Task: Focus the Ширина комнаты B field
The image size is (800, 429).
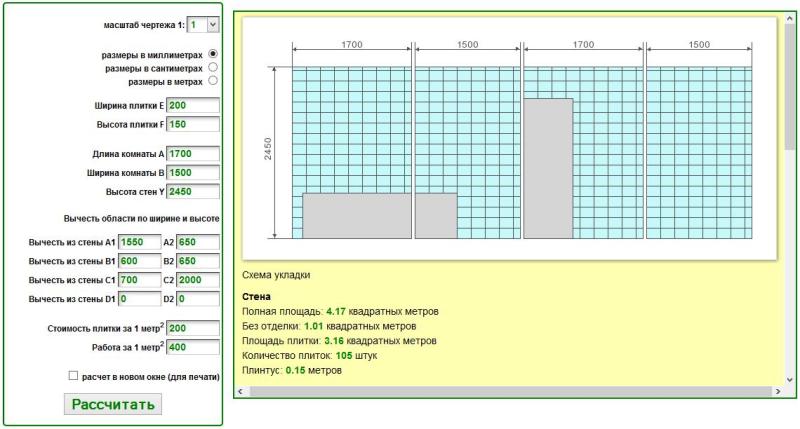Action: (193, 173)
